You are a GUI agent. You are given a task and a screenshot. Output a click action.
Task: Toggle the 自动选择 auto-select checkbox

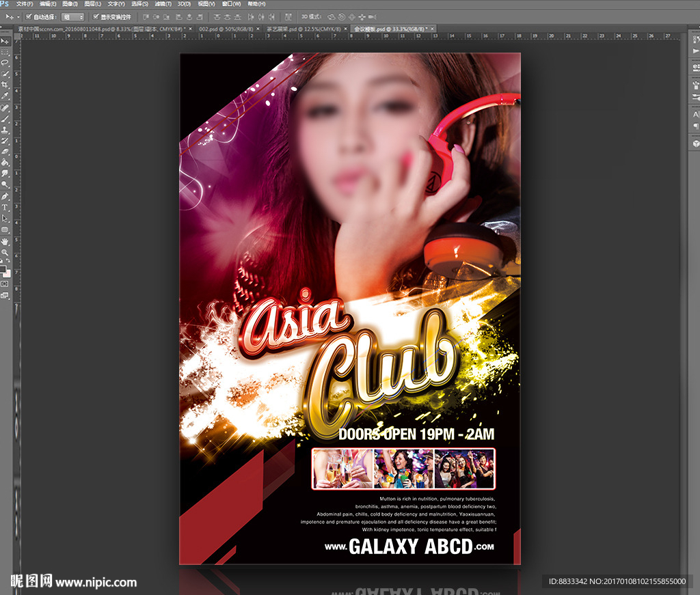[29, 16]
